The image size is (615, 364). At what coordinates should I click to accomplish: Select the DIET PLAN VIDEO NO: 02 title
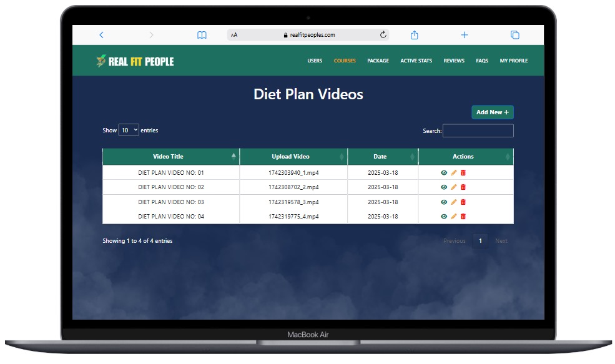point(171,187)
